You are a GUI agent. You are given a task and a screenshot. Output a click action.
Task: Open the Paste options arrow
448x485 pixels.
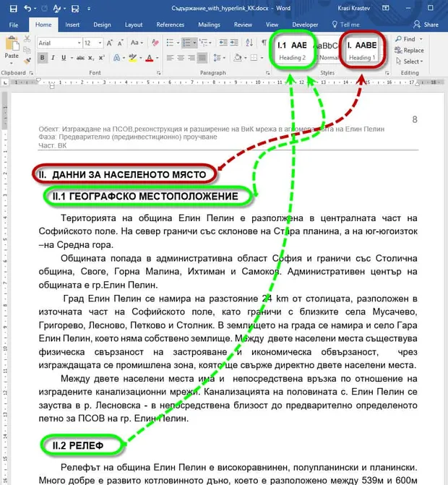12,63
